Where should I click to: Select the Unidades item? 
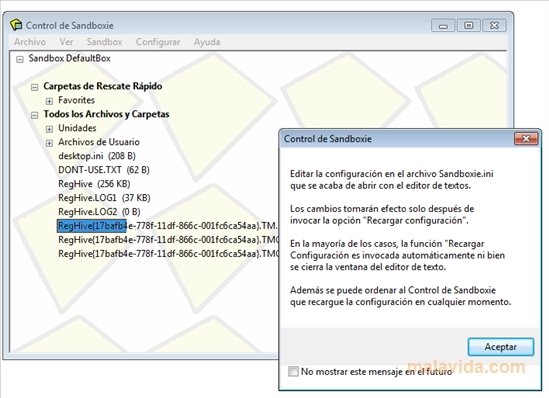(77, 128)
